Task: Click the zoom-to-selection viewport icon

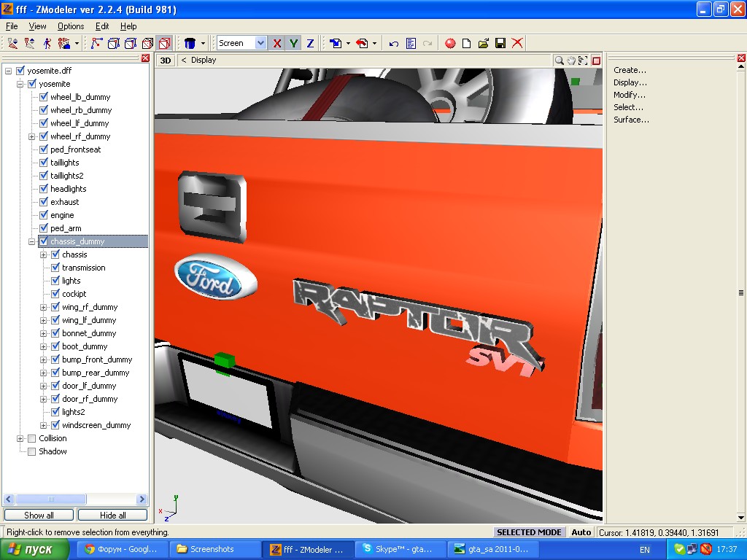Action: (x=583, y=61)
